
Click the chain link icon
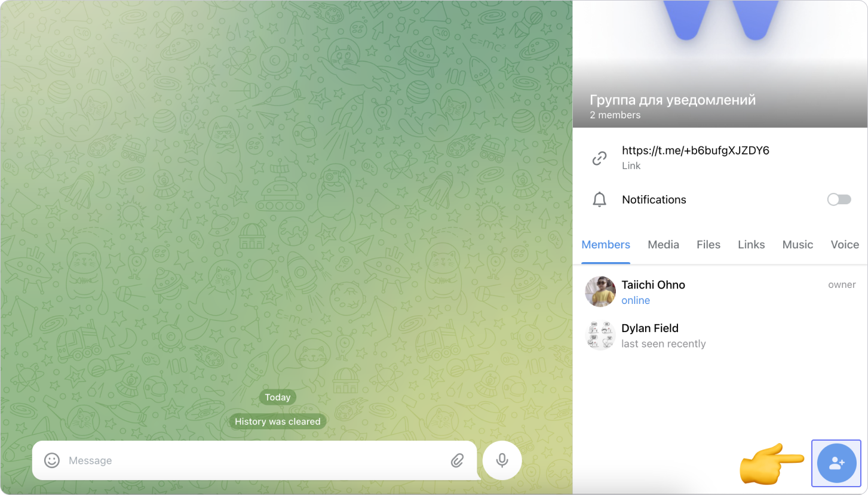[x=599, y=158]
